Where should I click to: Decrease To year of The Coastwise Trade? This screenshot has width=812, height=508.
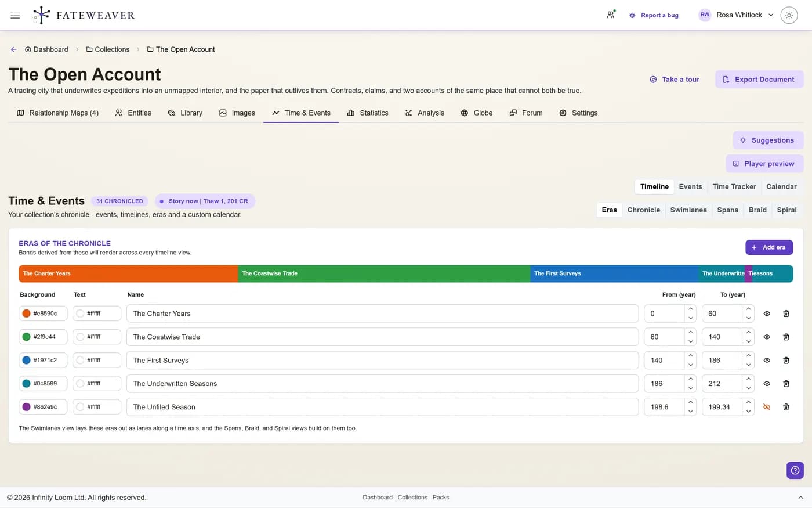tap(749, 341)
